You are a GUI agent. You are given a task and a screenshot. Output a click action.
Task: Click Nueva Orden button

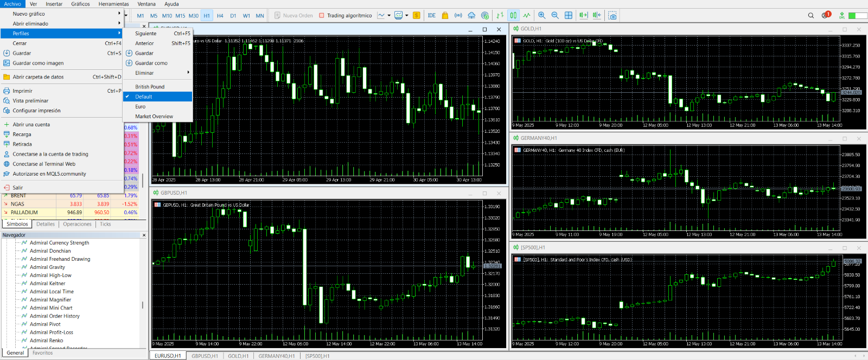click(x=293, y=16)
